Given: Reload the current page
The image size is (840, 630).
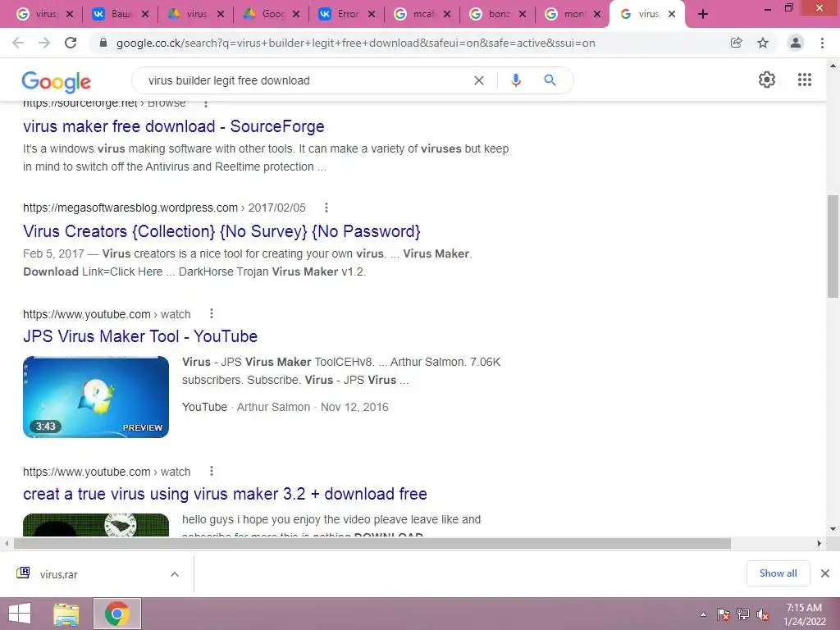Looking at the screenshot, I should [x=71, y=43].
